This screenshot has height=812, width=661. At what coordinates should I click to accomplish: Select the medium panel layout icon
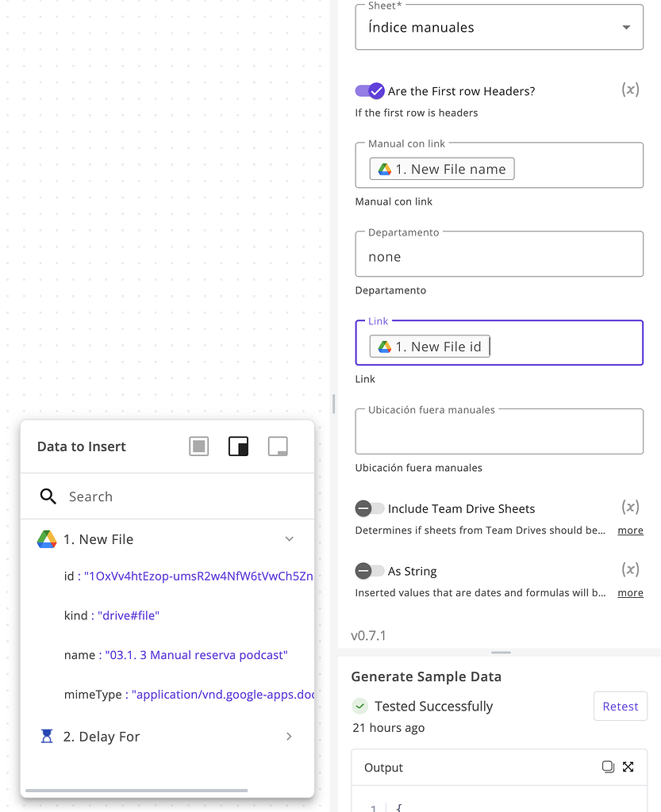tap(198, 446)
